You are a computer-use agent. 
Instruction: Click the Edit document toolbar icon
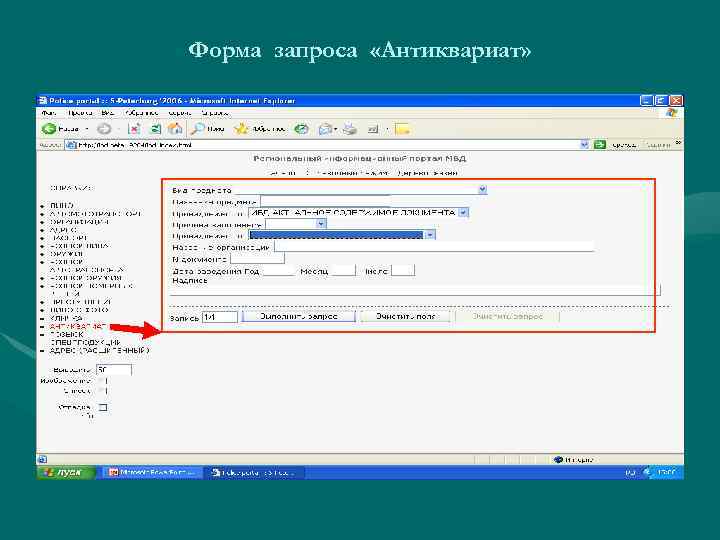(x=373, y=129)
